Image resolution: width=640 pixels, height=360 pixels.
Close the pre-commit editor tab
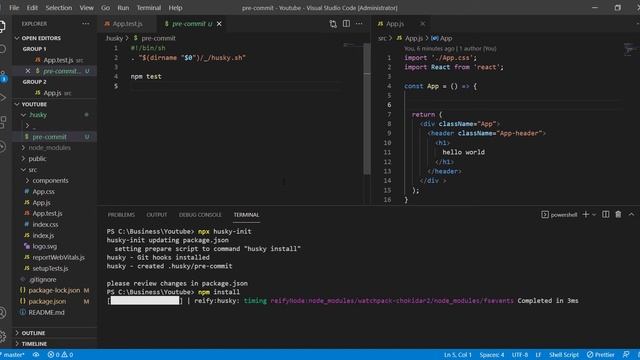tap(219, 24)
